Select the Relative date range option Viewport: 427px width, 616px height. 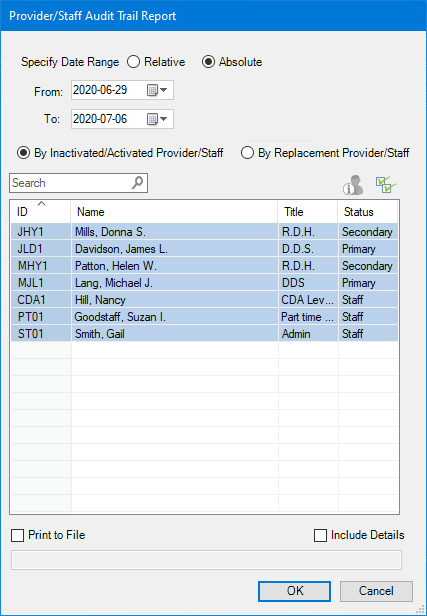coord(156,62)
